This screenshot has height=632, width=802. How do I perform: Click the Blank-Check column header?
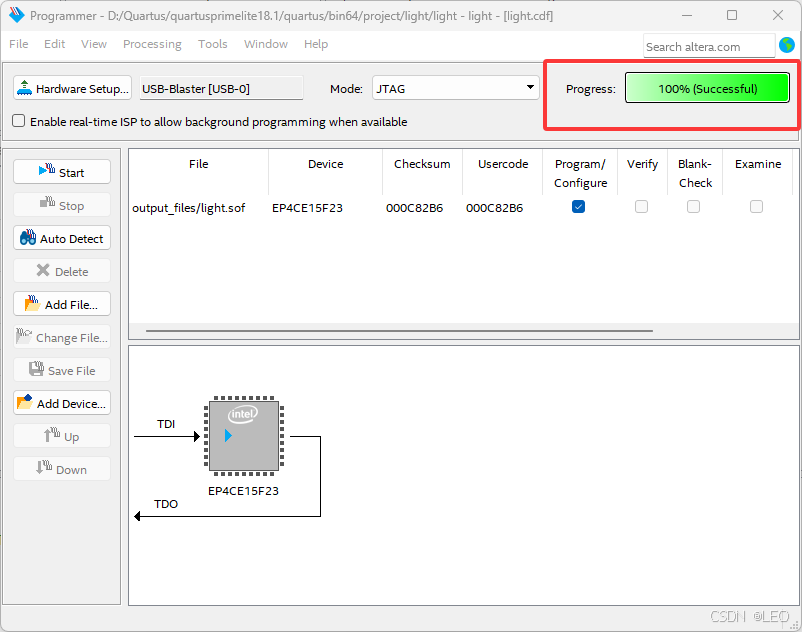point(695,173)
